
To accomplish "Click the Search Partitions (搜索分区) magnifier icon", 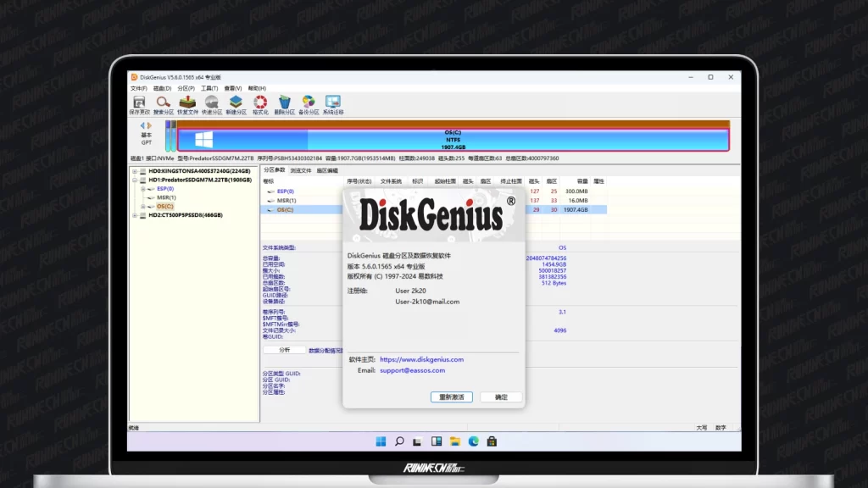I will (163, 103).
